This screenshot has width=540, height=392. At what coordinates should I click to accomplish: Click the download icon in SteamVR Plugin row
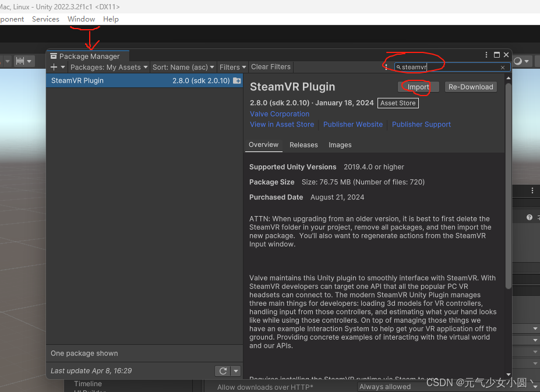tap(237, 80)
